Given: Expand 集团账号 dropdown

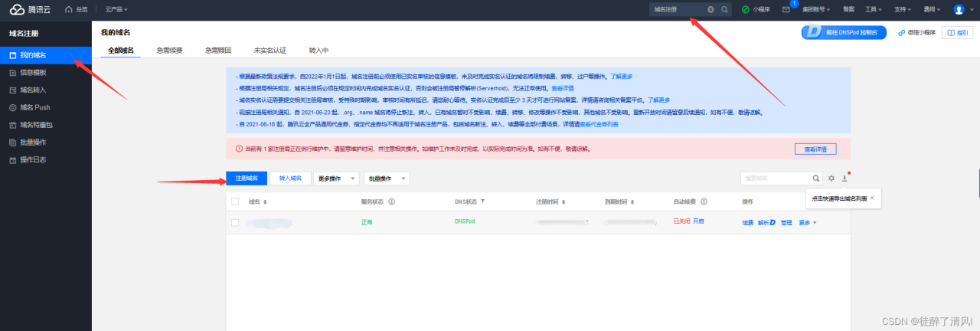Looking at the screenshot, I should point(818,9).
